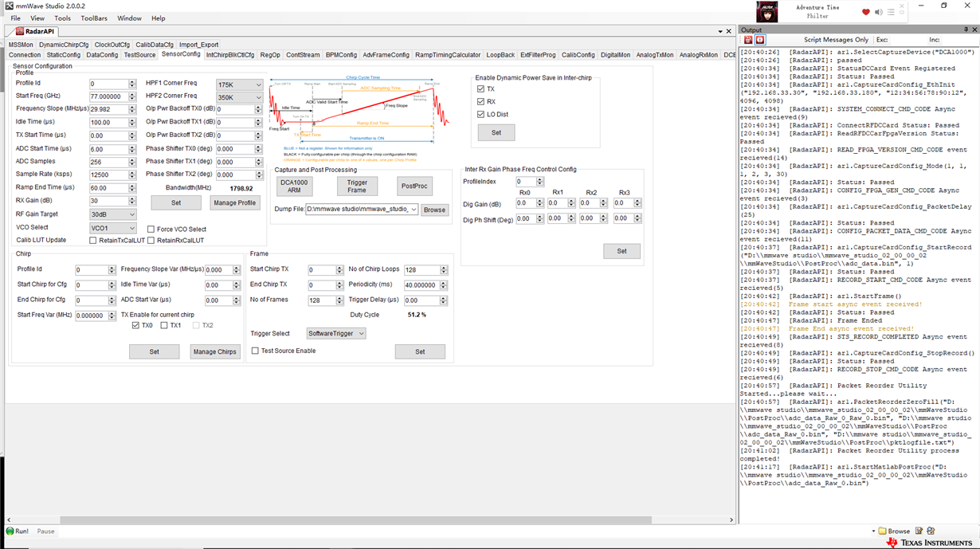Image resolution: width=980 pixels, height=549 pixels.
Task: Open the RampTimingCalculator tab
Action: pos(448,55)
